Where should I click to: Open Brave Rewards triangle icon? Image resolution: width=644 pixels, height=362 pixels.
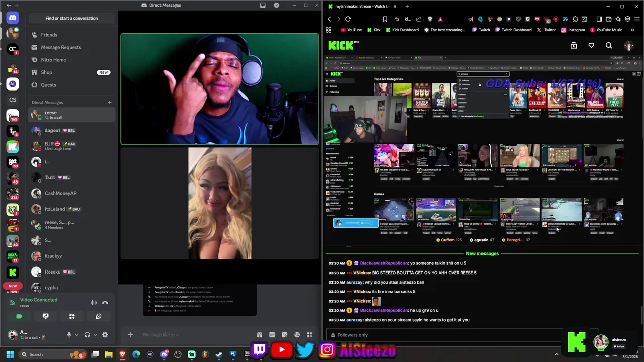(440, 19)
